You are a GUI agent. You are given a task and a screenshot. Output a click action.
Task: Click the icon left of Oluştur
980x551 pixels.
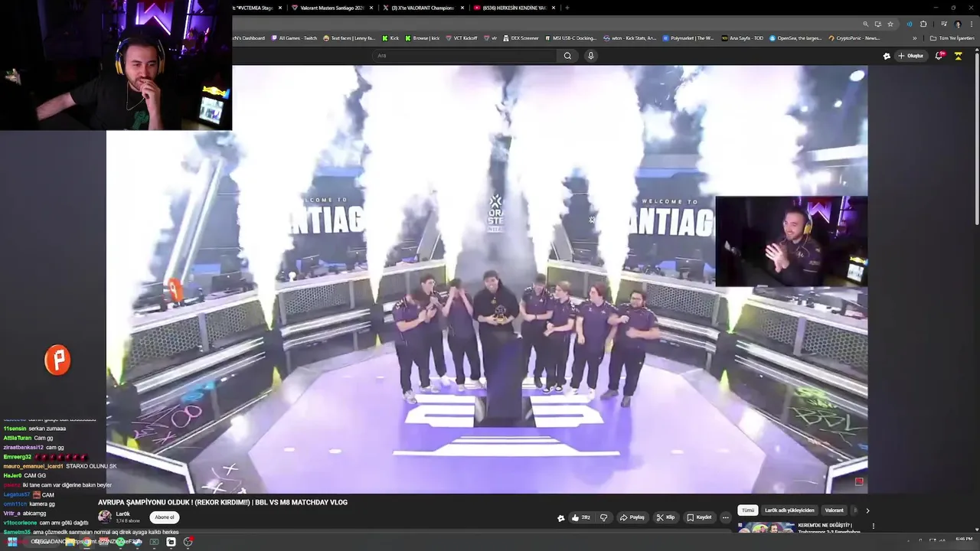coord(887,56)
